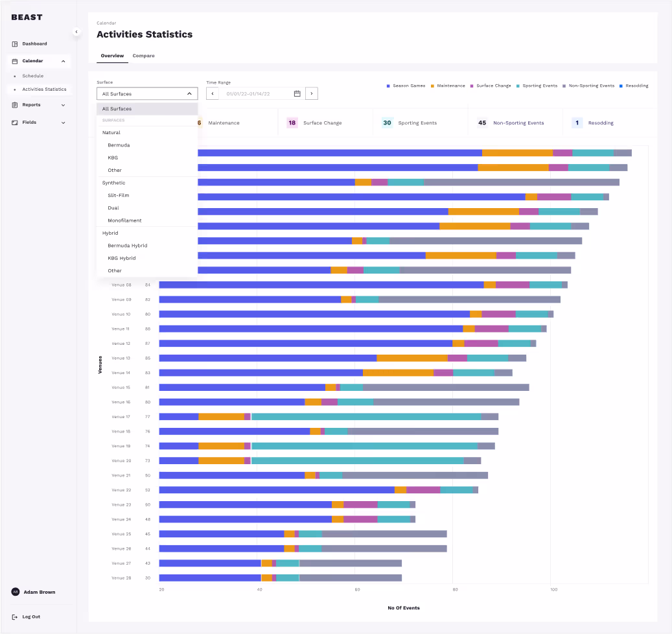Click the Calendar icon in sidebar

point(14,61)
